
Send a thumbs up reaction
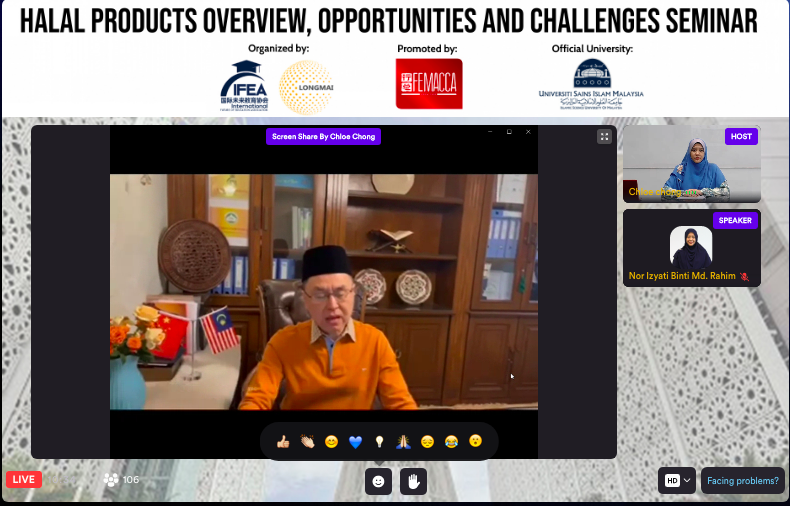283,442
